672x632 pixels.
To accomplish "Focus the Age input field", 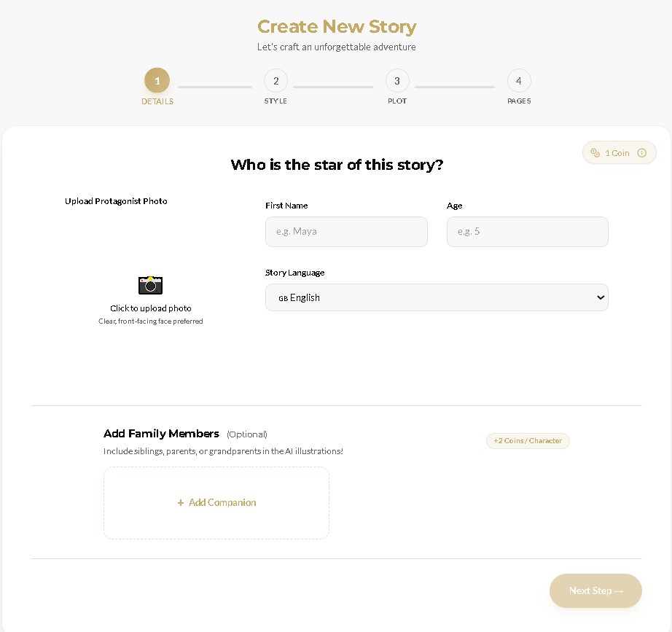I will pos(527,232).
